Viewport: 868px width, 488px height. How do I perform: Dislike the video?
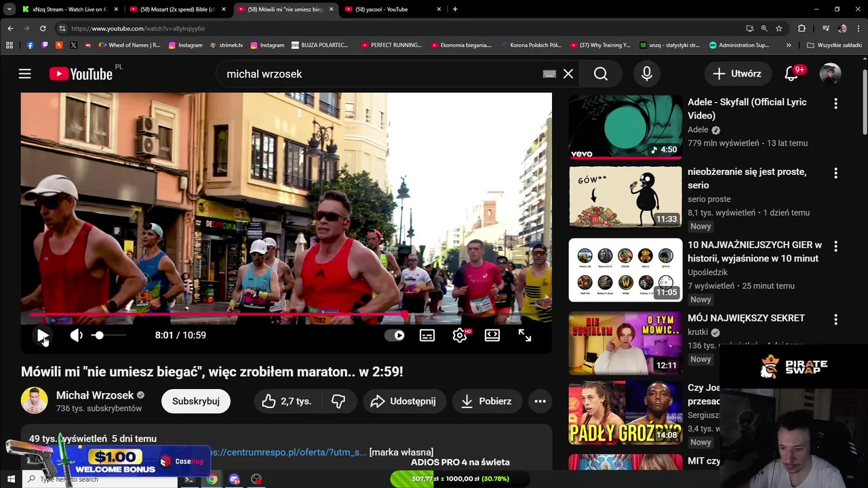[x=338, y=401]
